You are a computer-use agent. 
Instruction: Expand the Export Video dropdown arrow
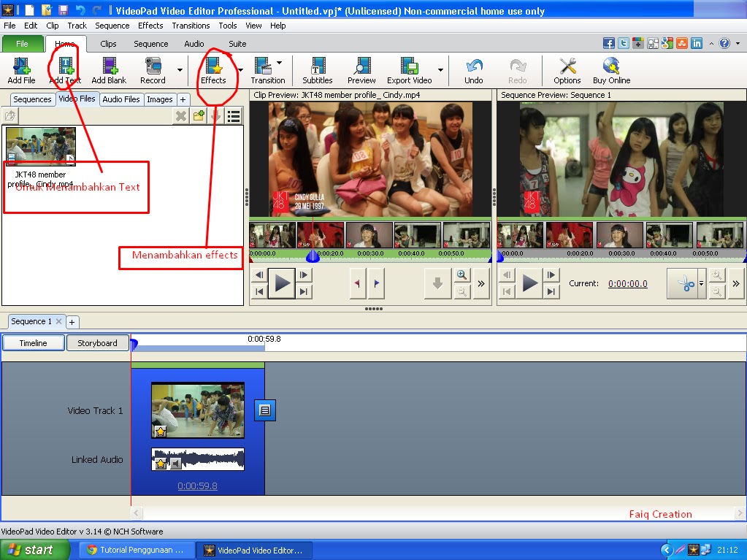click(440, 70)
